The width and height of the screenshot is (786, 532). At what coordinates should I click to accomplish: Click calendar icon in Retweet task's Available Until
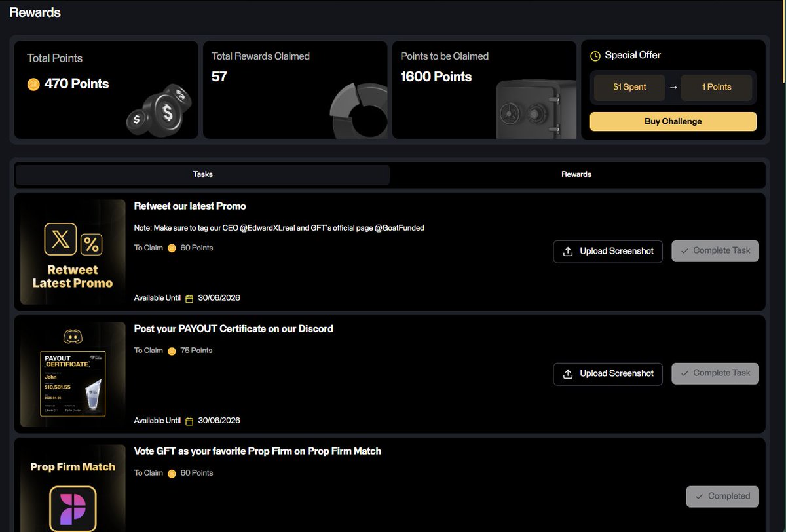coord(189,299)
